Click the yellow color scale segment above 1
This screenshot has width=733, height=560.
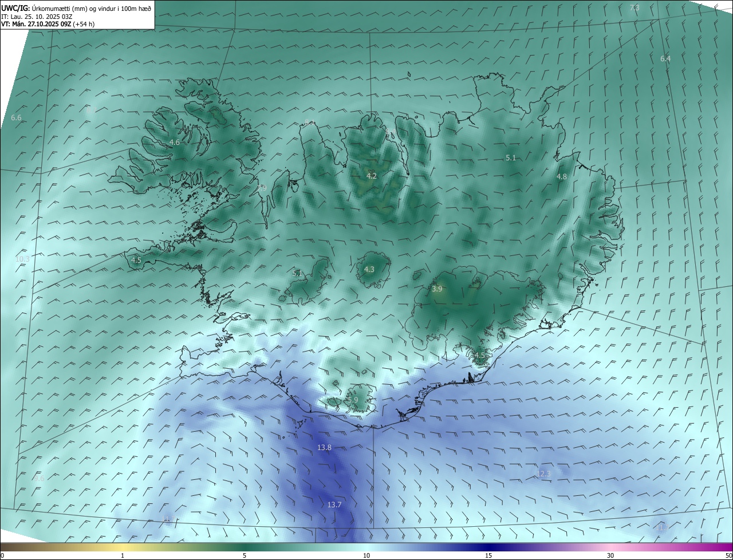coord(123,547)
